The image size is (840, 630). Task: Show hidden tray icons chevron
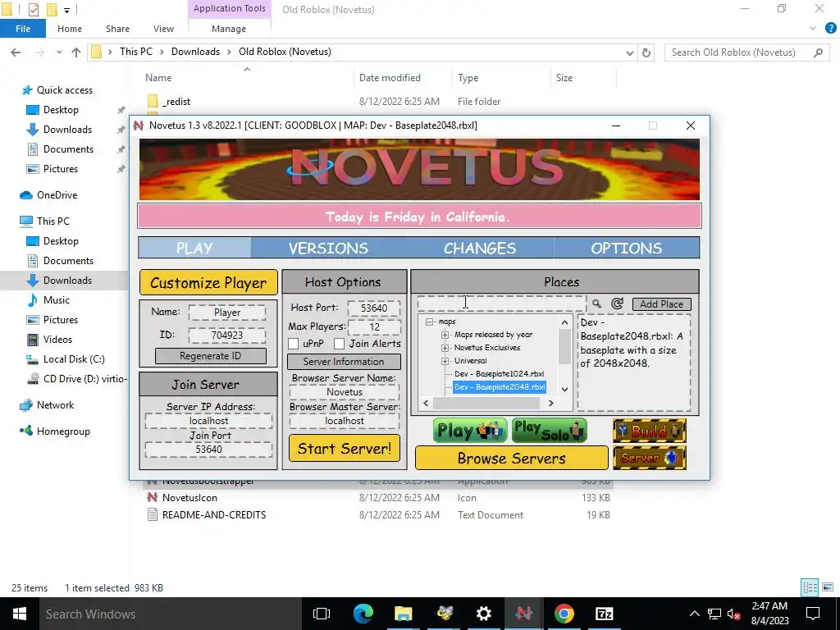pos(694,614)
